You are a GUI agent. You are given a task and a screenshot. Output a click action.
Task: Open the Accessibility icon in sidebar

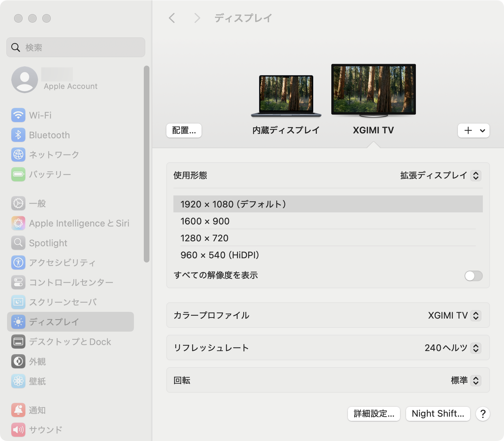tap(18, 262)
